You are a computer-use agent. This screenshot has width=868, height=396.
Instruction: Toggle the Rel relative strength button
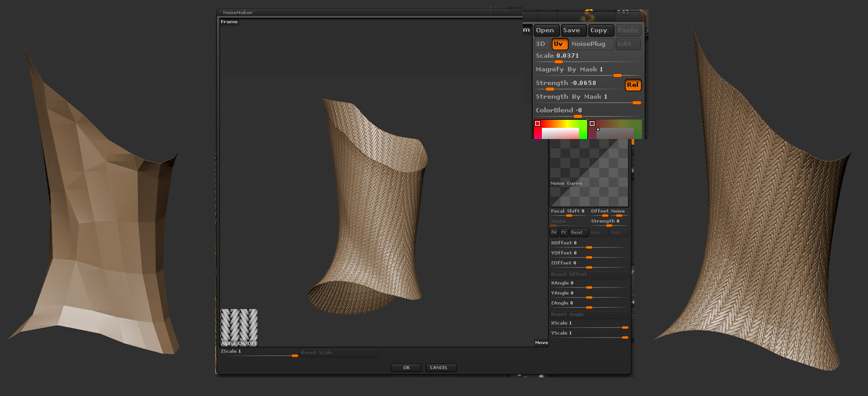coord(633,85)
